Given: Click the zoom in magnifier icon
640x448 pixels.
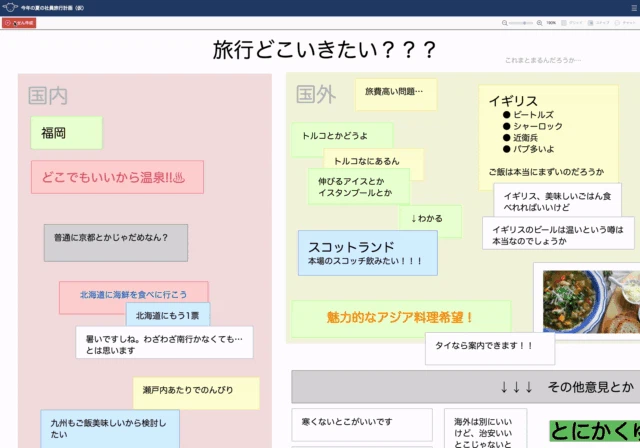Looking at the screenshot, I should pyautogui.click(x=539, y=23).
